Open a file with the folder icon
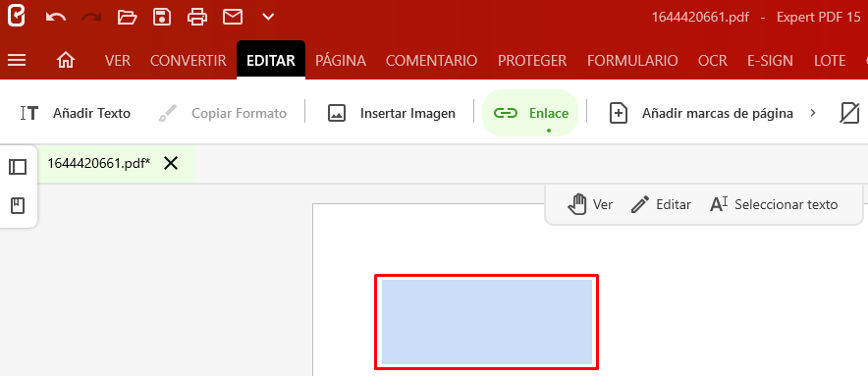Image resolution: width=868 pixels, height=376 pixels. pos(127,17)
